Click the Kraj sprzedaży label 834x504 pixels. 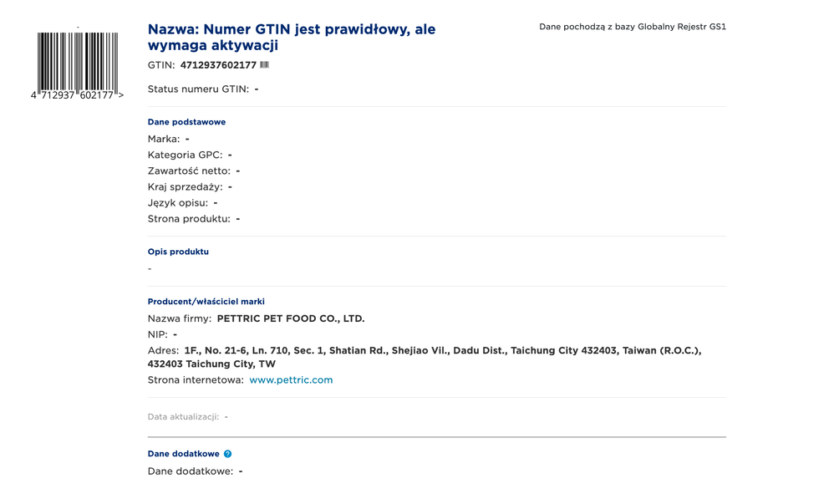tap(185, 186)
